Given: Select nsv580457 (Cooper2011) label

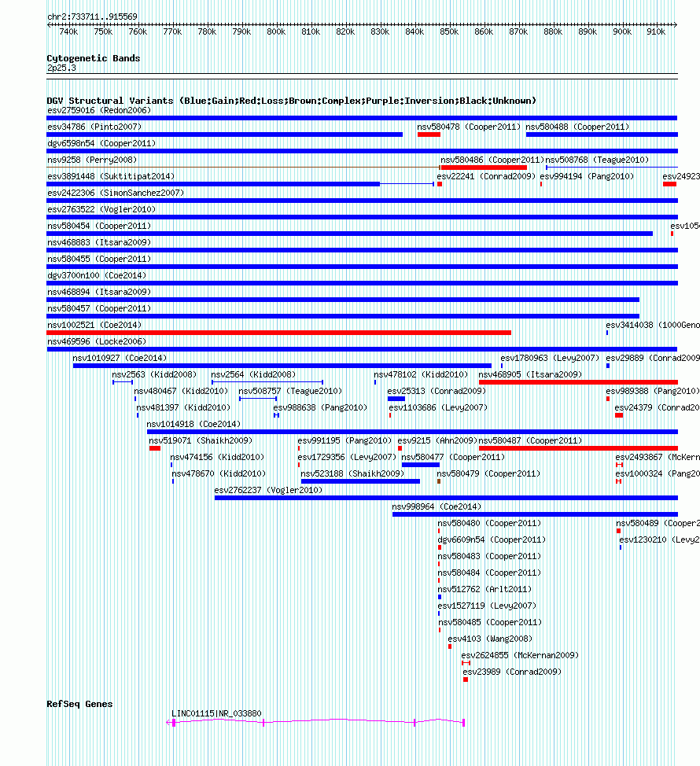Looking at the screenshot, I should point(99,309).
